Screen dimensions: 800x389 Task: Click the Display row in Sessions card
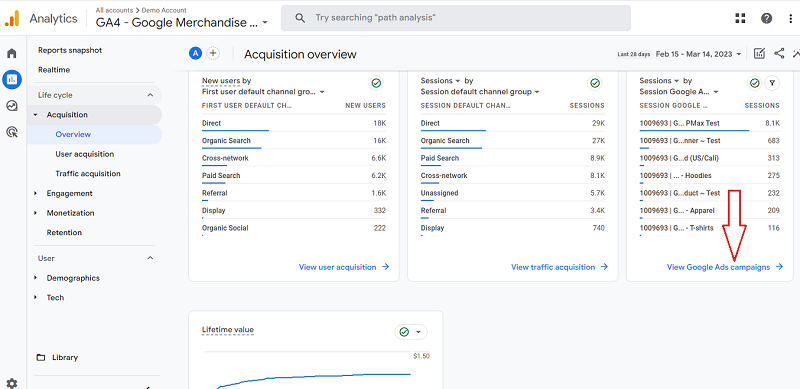click(512, 228)
